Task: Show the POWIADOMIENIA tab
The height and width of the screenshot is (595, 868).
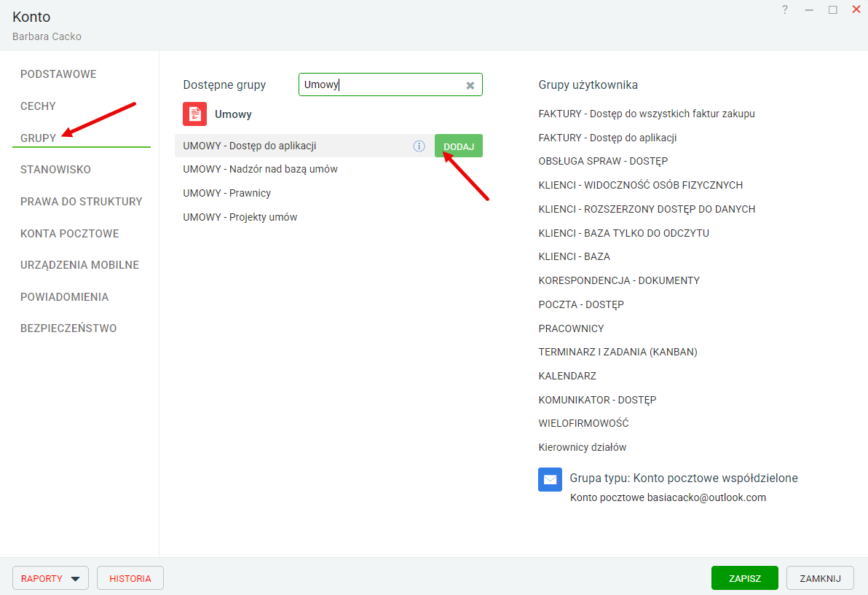Action: click(64, 297)
